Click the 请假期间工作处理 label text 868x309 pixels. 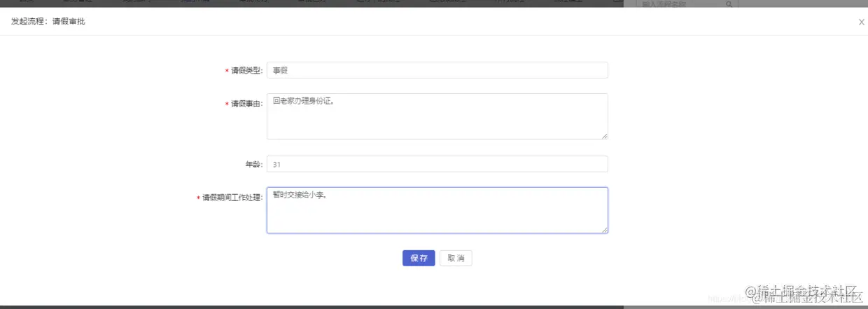click(233, 198)
